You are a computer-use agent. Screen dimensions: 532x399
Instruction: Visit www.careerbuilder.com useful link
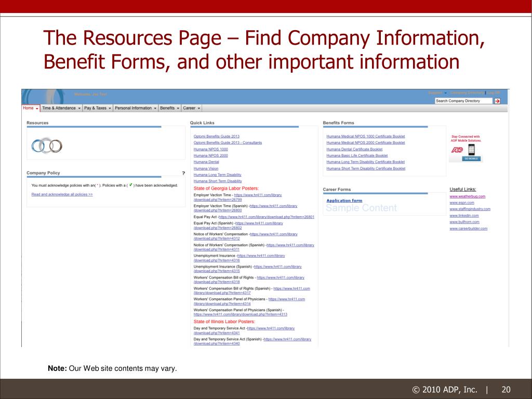pos(469,229)
